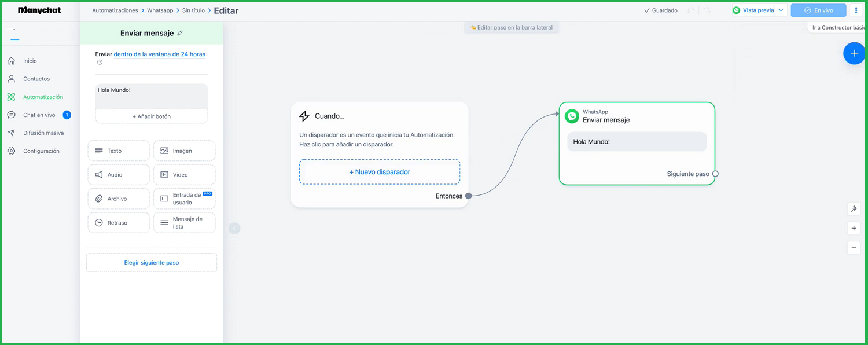This screenshot has width=868, height=345.
Task: Open Chat en vivo section
Action: [39, 115]
